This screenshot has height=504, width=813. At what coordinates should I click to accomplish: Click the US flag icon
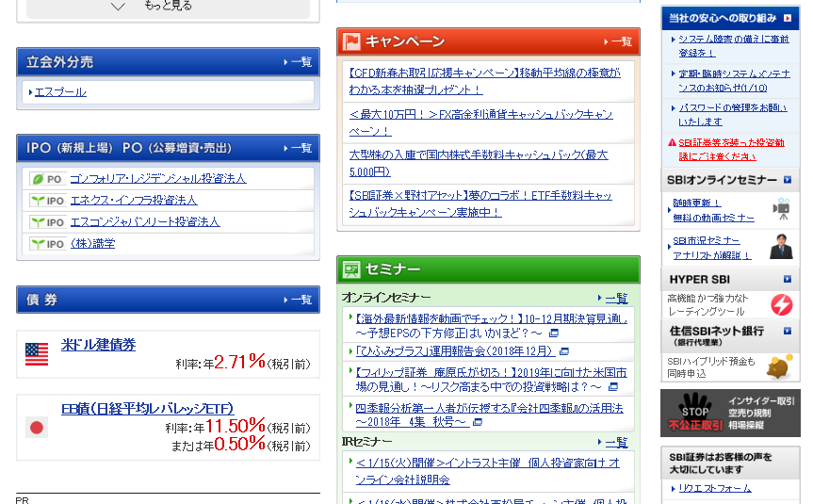pyautogui.click(x=37, y=354)
